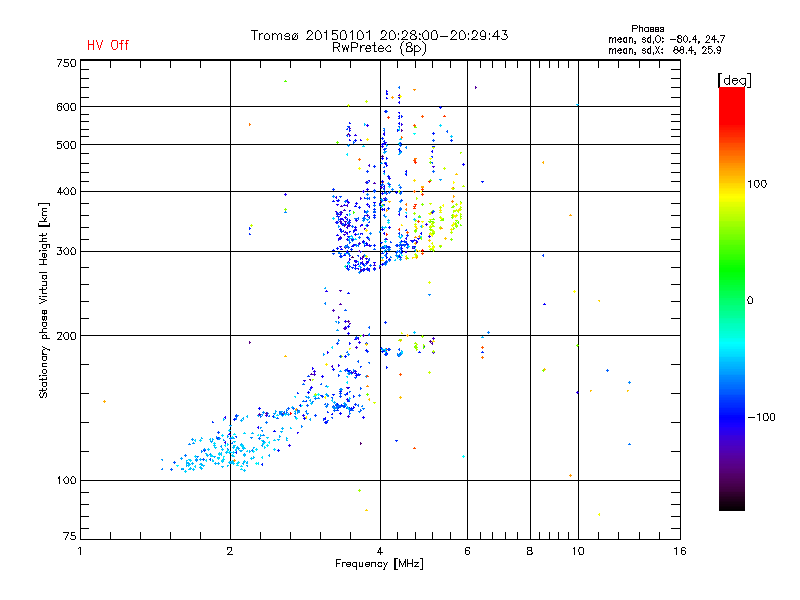The width and height of the screenshot is (800, 600).
Task: Click the 'Phases' heading at top right
Action: [647, 29]
